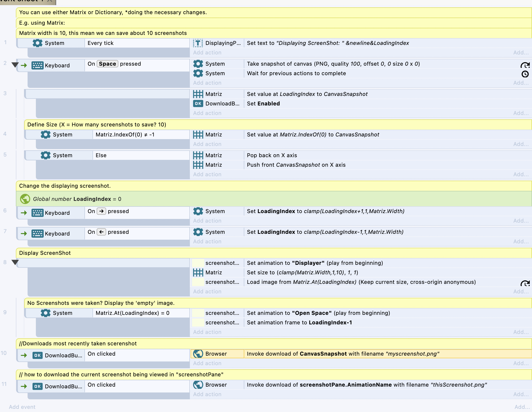The image size is (532, 412).
Task: Click Add action under Set Enabled action
Action: click(207, 113)
